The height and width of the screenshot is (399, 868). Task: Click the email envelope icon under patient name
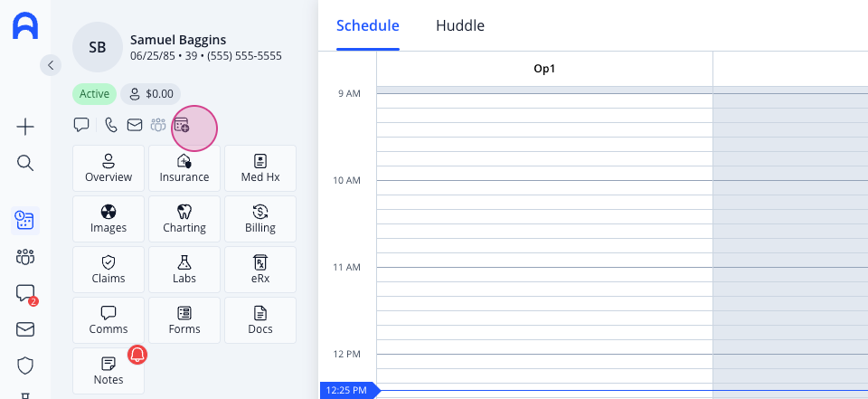pos(135,125)
